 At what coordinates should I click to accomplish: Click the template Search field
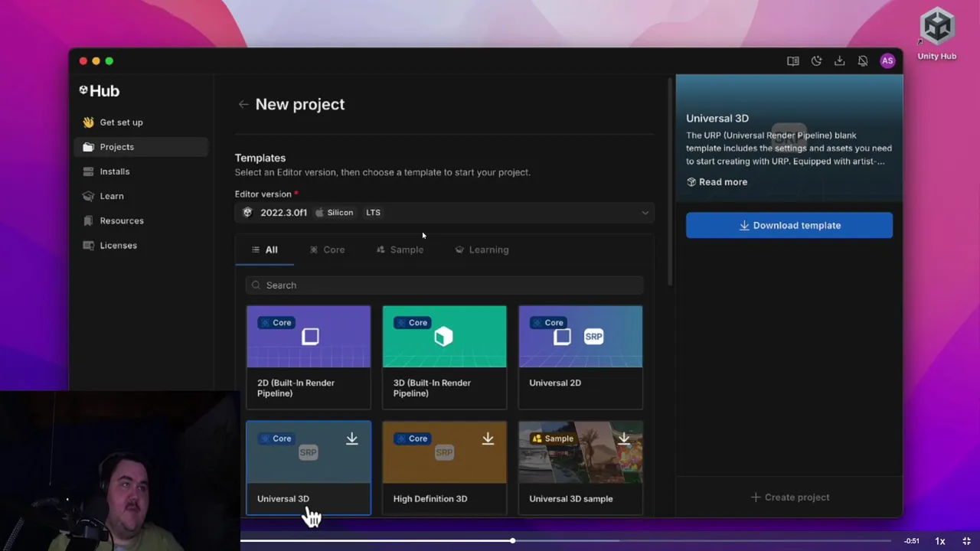tap(444, 285)
